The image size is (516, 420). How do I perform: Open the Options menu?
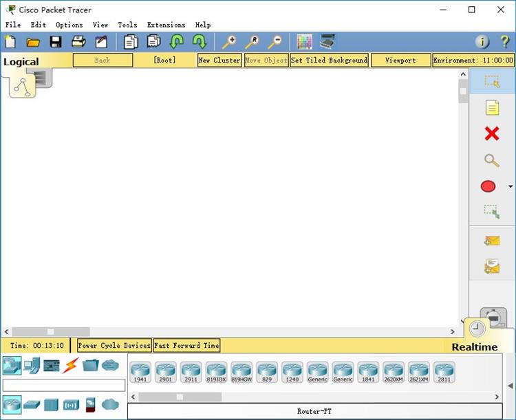click(x=69, y=25)
